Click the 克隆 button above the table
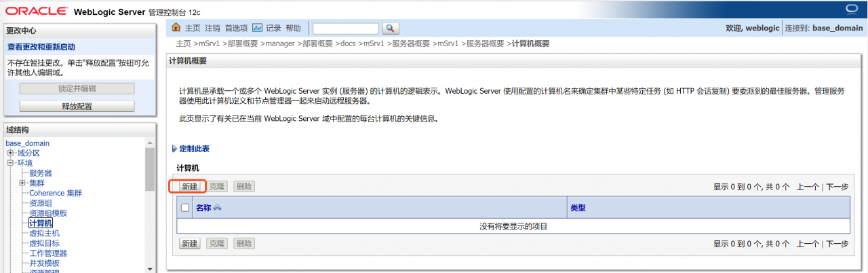The image size is (868, 273). coord(217,186)
